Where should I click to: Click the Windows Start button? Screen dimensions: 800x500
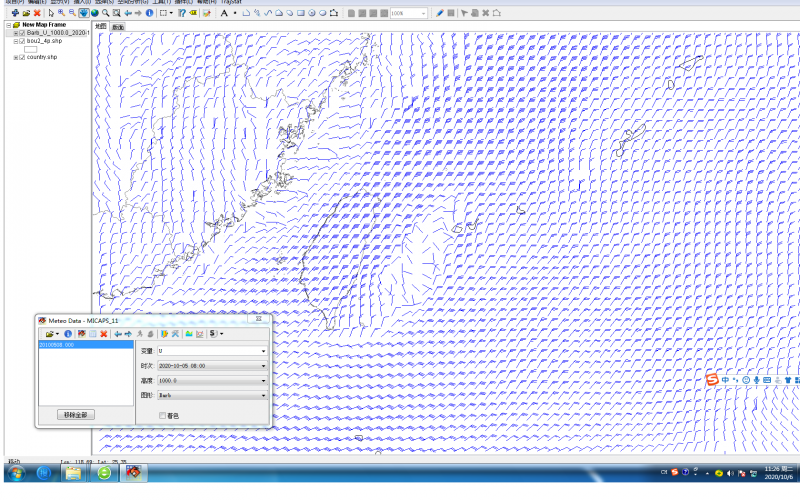tap(17, 472)
